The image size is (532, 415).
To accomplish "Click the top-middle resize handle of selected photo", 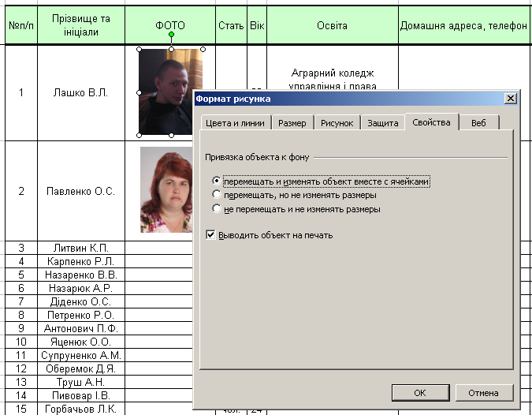I will click(171, 49).
